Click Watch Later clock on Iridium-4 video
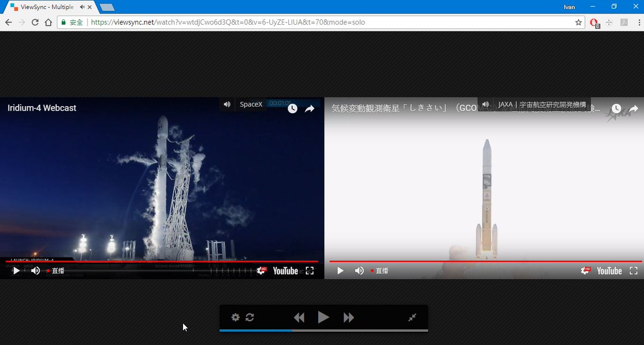 [292, 108]
